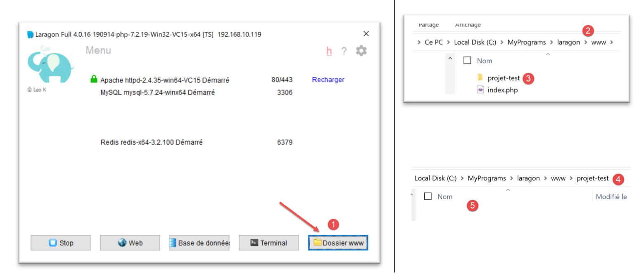Click the green Apache SSL padlock icon
Screen dimensions: 644x274
94,79
